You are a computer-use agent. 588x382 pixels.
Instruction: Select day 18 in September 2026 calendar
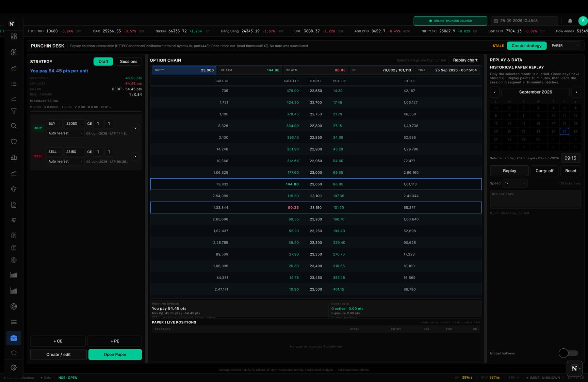[564, 124]
